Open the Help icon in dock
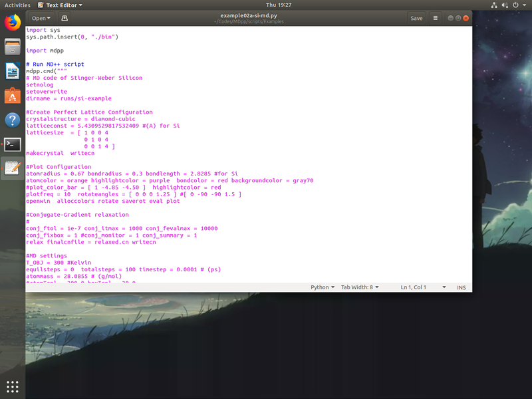The image size is (532, 399). 13,120
